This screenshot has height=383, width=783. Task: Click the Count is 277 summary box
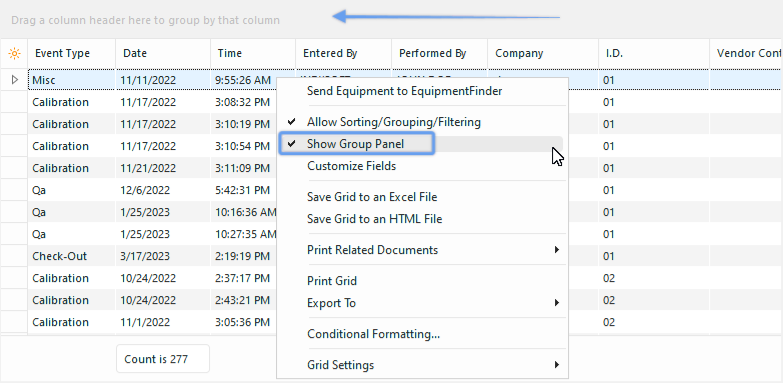(x=163, y=359)
